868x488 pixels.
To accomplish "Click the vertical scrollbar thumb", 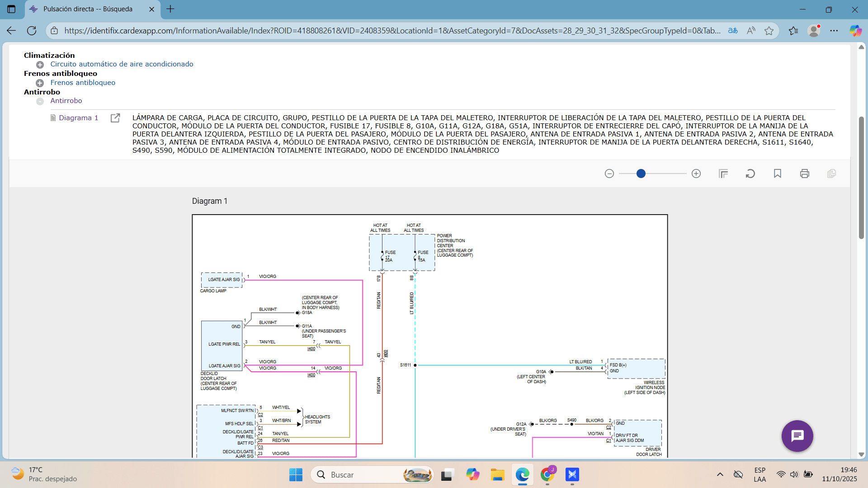I will pos(862,176).
